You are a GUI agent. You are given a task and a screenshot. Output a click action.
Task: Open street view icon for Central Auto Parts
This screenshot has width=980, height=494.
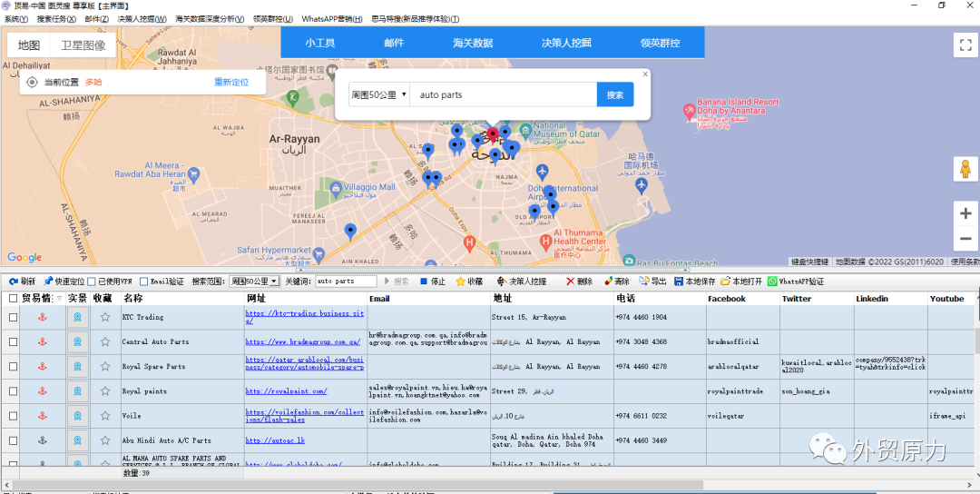(77, 341)
